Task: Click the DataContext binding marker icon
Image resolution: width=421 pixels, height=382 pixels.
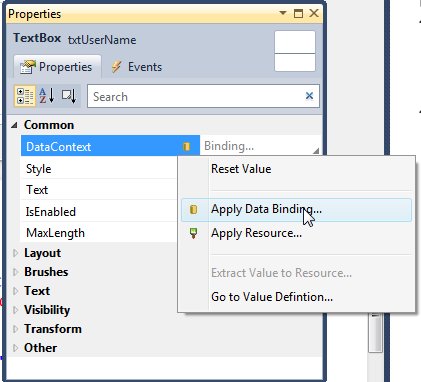Action: [187, 146]
